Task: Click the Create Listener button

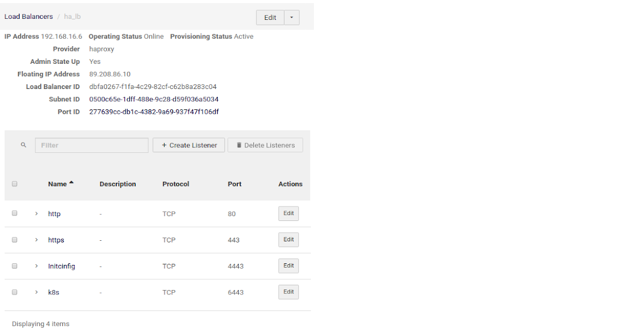Action: [x=189, y=145]
